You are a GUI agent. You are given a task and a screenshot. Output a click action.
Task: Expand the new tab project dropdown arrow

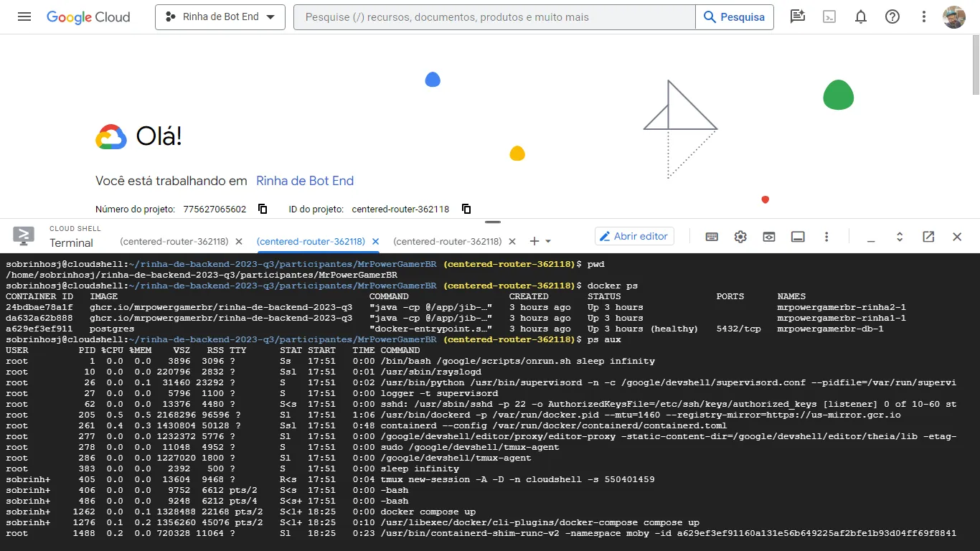coord(549,242)
